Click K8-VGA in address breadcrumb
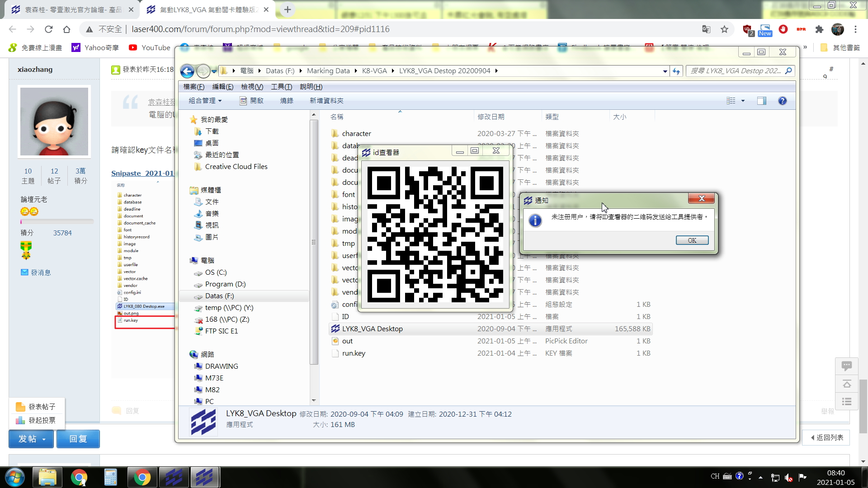868x488 pixels. [374, 71]
